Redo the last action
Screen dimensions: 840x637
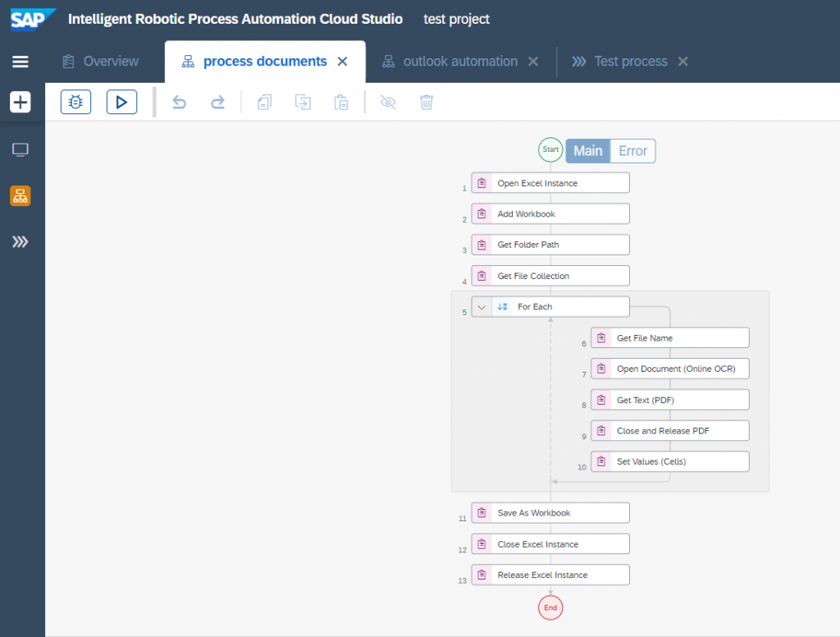[217, 102]
